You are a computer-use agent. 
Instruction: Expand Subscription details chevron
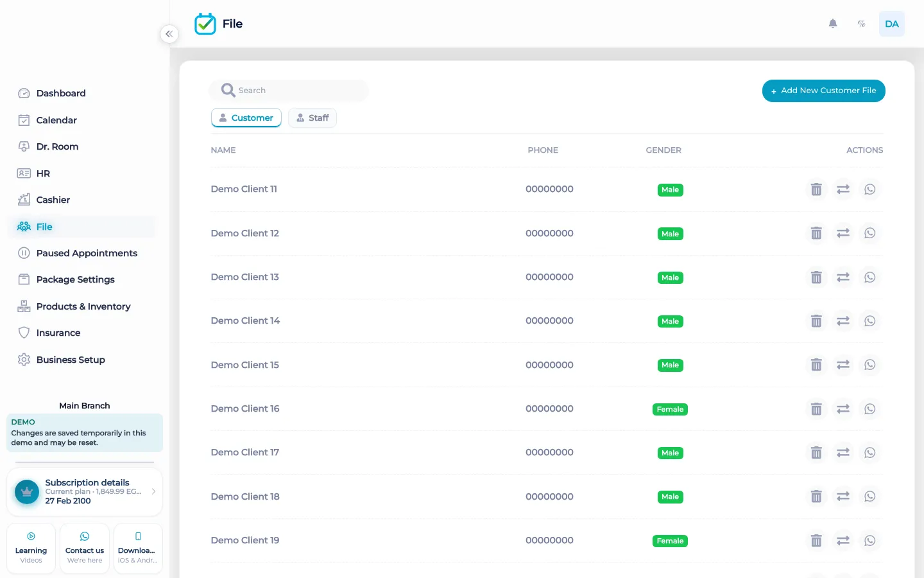153,491
